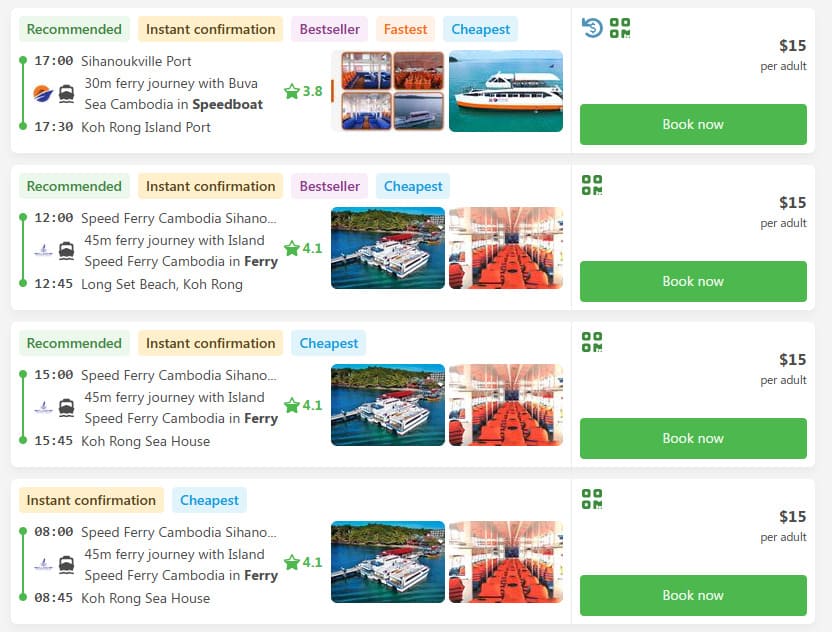
Task: Select the Fastest tag on the first listing
Action: (x=405, y=29)
